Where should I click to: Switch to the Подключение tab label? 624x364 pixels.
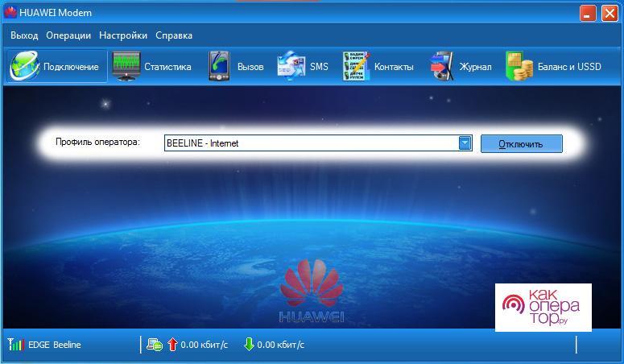(71, 67)
